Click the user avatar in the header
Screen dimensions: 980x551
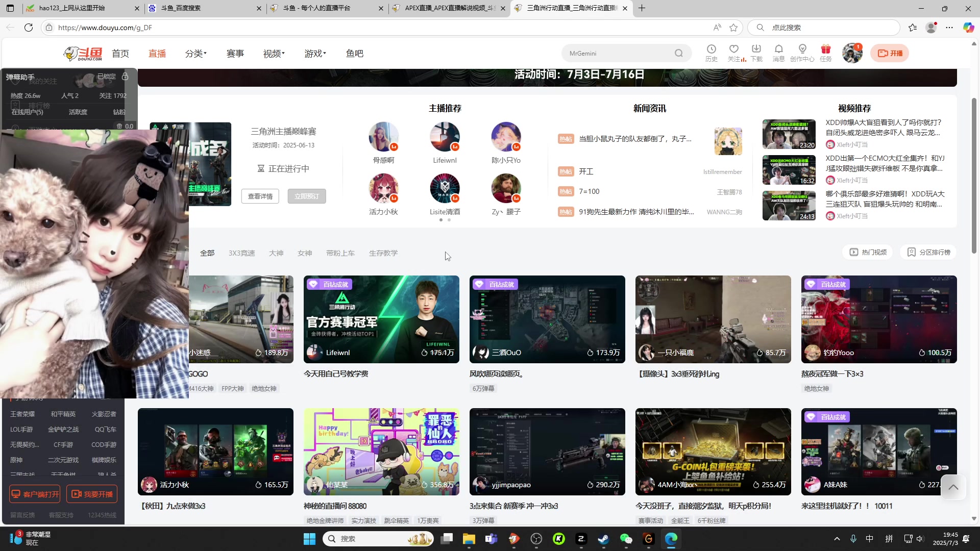coord(852,53)
